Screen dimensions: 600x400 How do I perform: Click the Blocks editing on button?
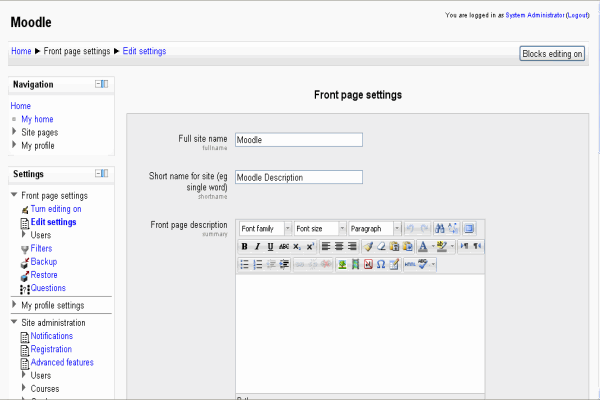[552, 54]
